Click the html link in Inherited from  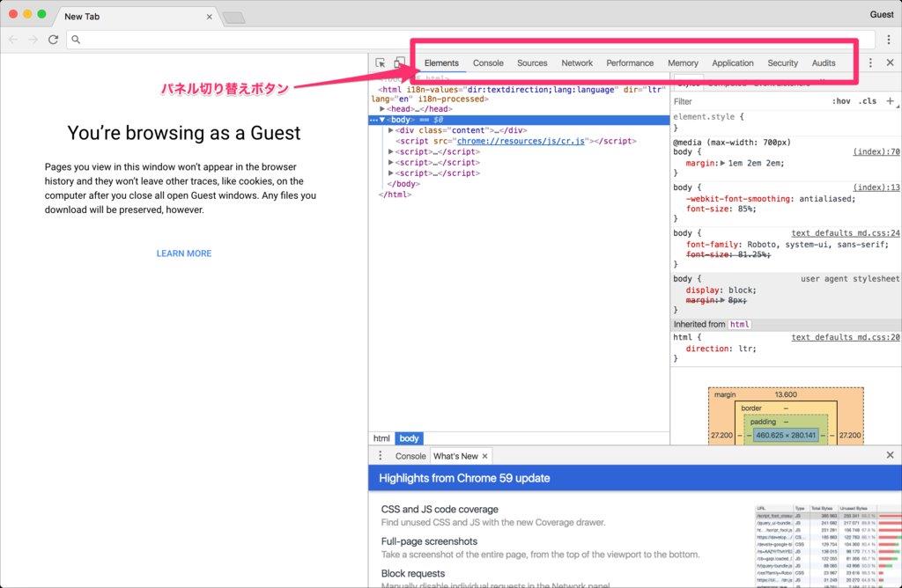[739, 324]
